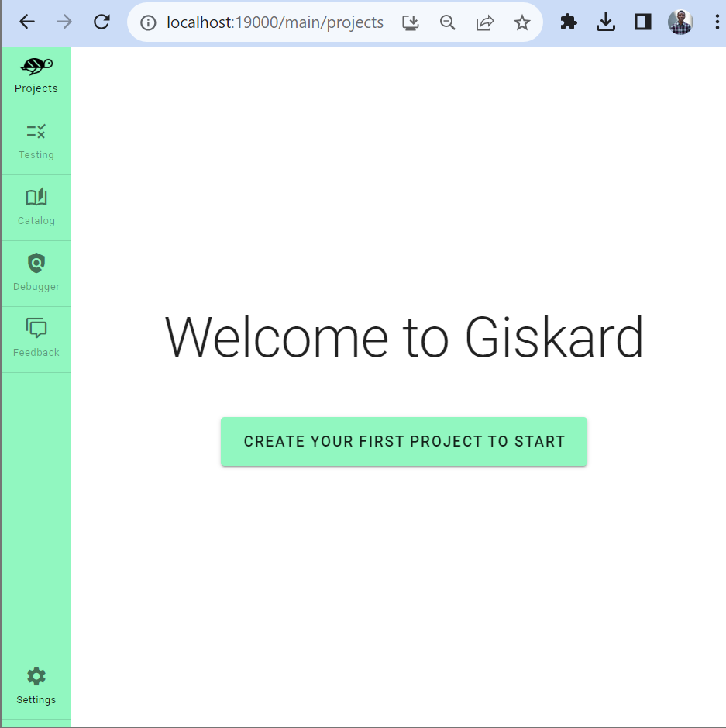Go forward in browser history
The width and height of the screenshot is (726, 728).
[x=64, y=22]
